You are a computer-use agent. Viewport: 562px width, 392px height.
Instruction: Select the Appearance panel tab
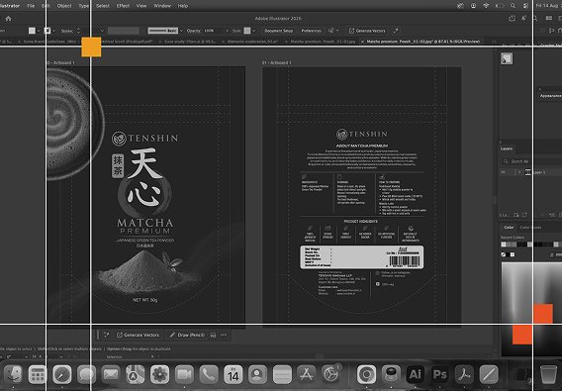click(550, 96)
